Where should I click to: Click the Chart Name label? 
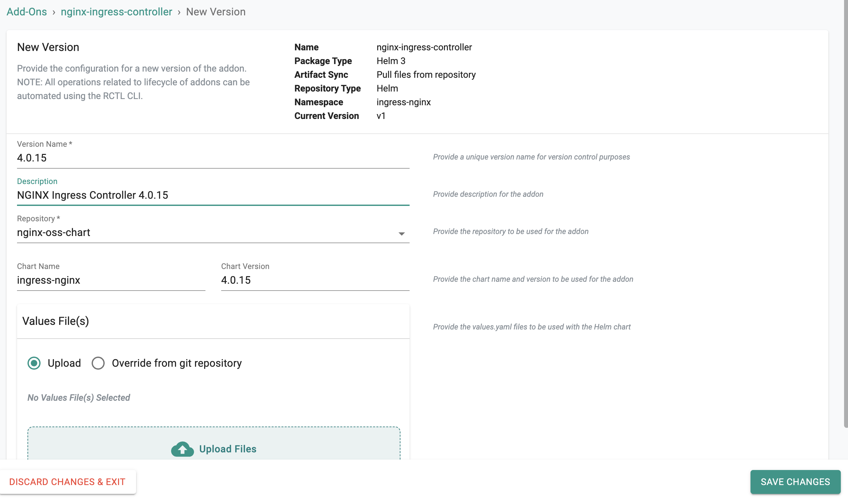pos(38,266)
